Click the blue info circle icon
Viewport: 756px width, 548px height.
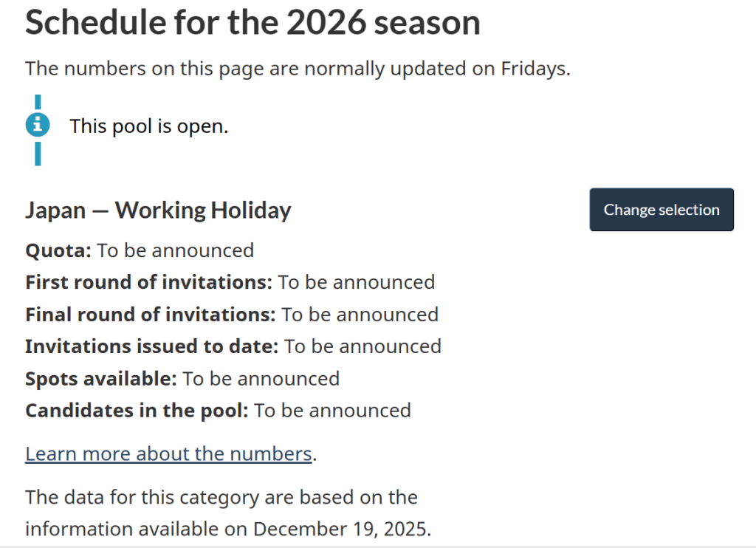coord(38,126)
